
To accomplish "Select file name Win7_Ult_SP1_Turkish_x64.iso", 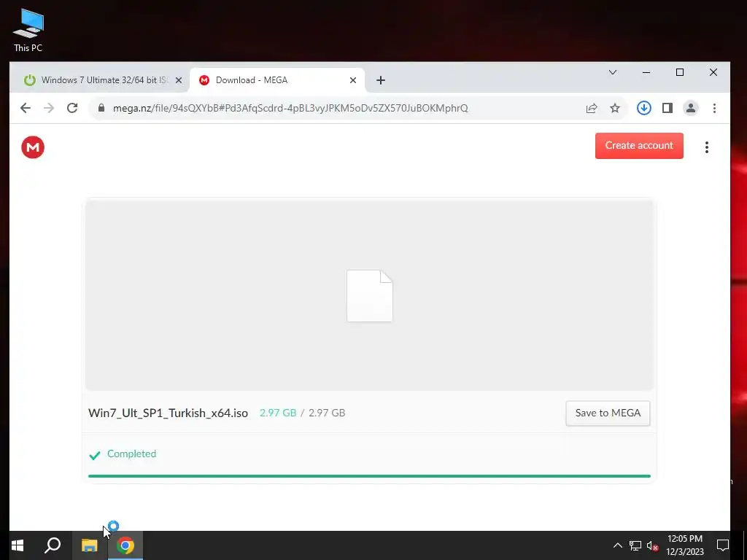I will click(169, 413).
